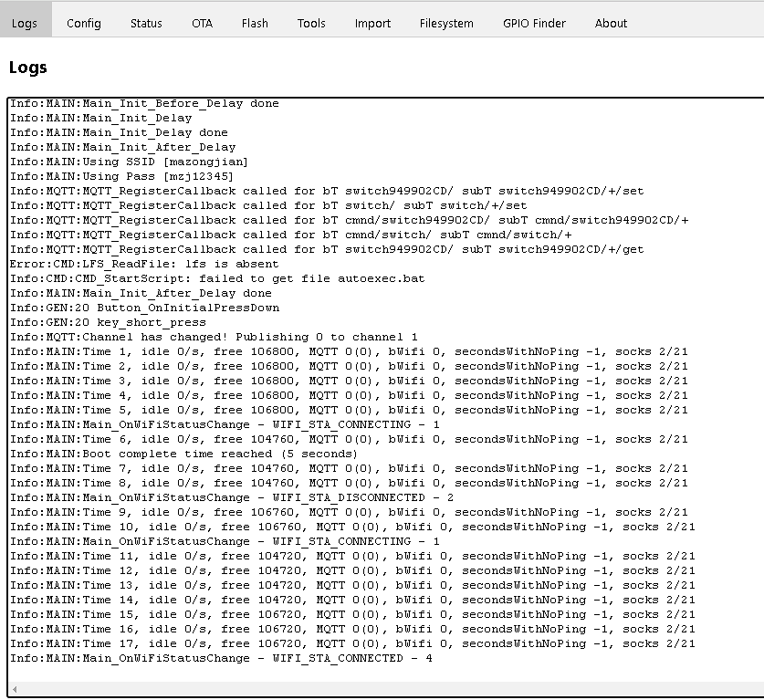Click the 'subT cmnd/switch949902CD/+' callback line
The width and height of the screenshot is (764, 700).
click(x=350, y=220)
